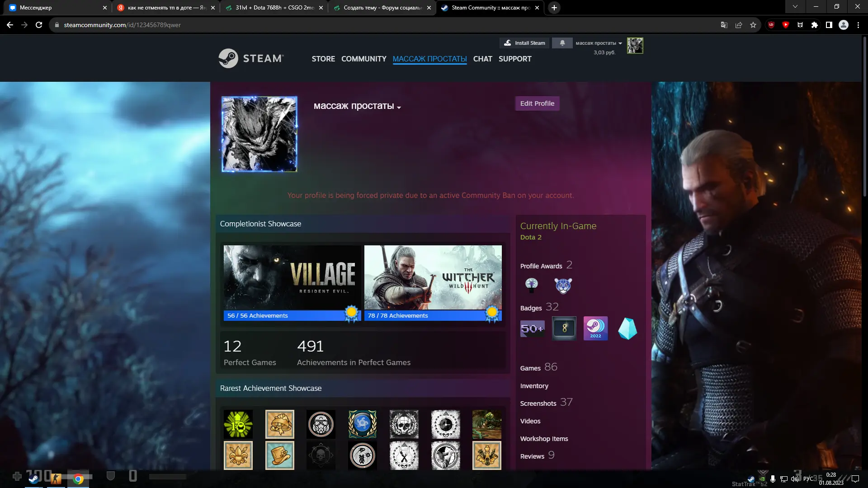Switch to the Создать тему forum tab
Screen dimensions: 868x488
tap(382, 8)
